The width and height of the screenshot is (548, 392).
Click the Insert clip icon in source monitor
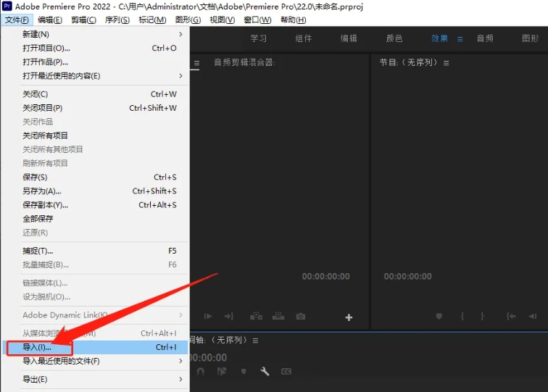click(256, 317)
